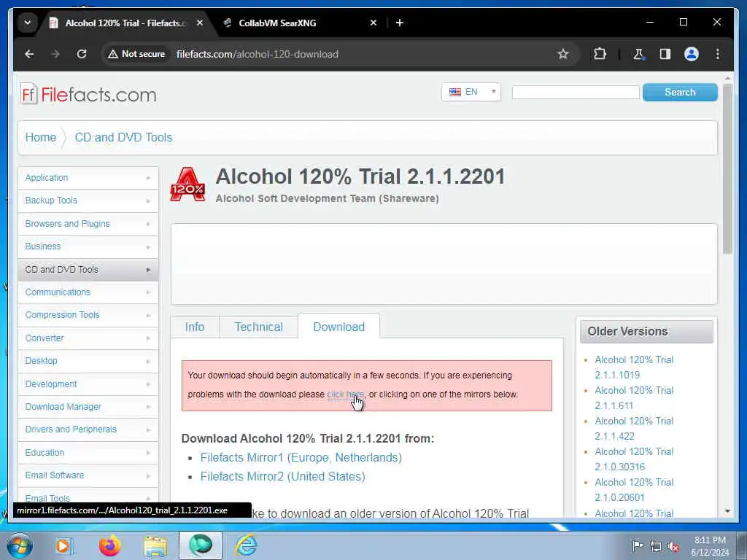Open Windows Explorer folder in taskbar
Viewport: 747px width, 560px height.
(156, 545)
